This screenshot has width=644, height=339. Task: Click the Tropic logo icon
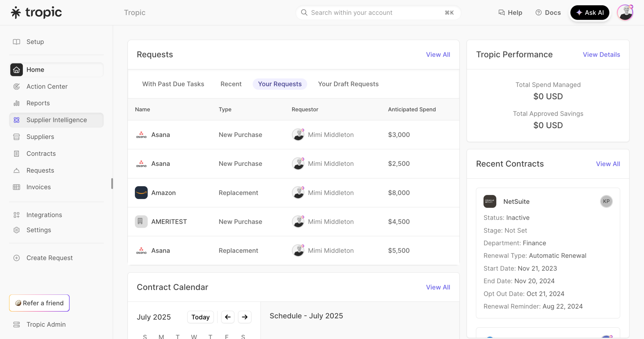tap(16, 13)
